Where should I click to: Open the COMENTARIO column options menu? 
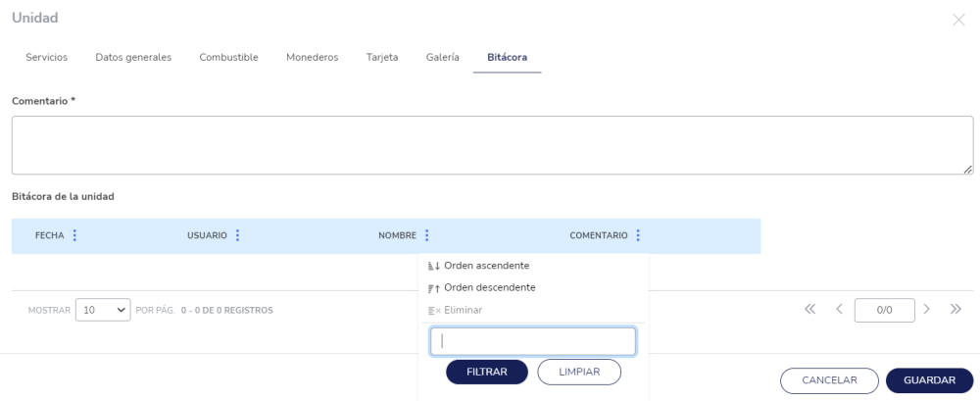coord(638,235)
